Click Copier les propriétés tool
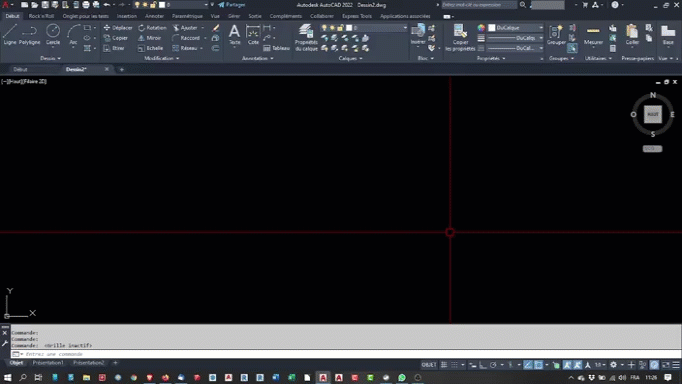 [x=460, y=37]
